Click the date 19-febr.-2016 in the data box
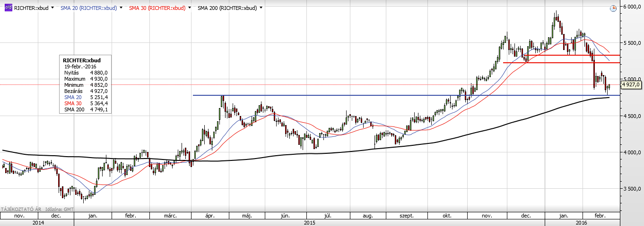The width and height of the screenshot is (644, 226). (80, 67)
